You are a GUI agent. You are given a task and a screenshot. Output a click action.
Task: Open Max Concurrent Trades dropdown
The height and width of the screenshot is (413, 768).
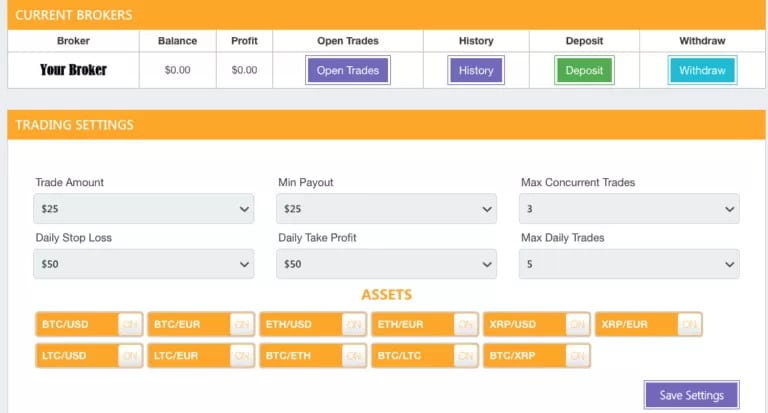[x=629, y=209]
